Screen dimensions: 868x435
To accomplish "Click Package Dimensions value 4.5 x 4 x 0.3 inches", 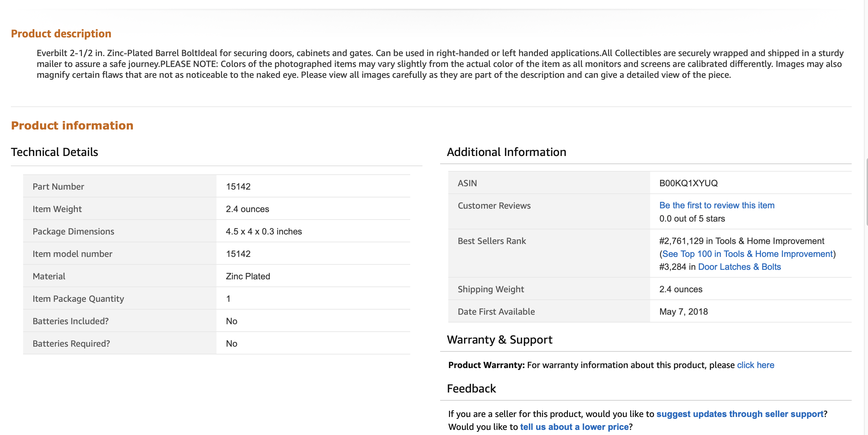I will tap(263, 231).
